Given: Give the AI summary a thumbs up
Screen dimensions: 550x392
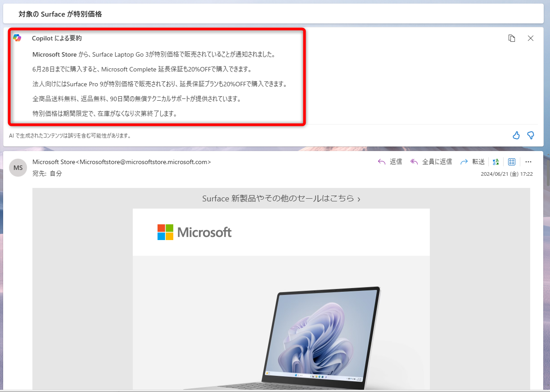Looking at the screenshot, I should pos(516,135).
